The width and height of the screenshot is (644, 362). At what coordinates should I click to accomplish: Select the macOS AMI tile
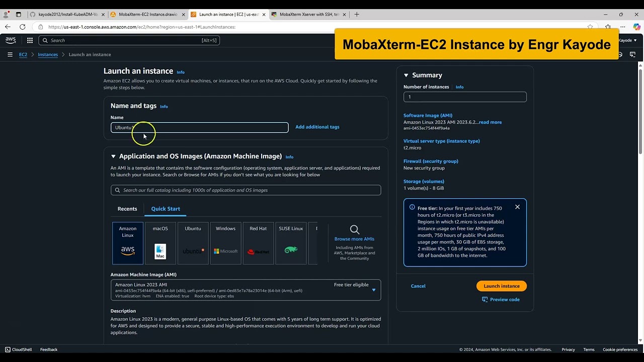click(160, 243)
